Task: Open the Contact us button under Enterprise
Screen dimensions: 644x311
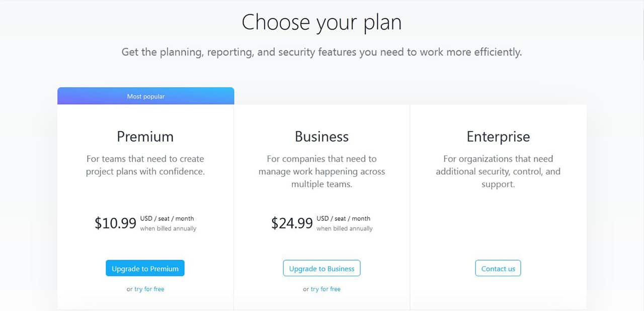Action: point(498,268)
